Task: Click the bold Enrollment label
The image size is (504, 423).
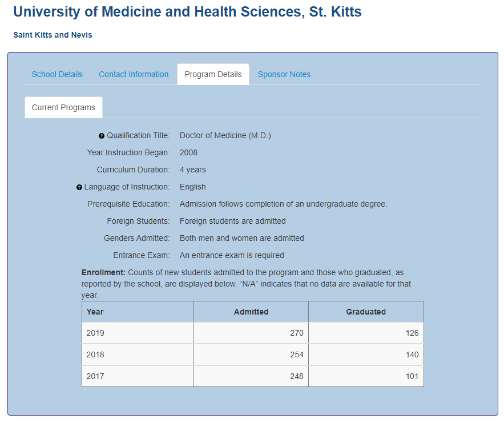Action: click(103, 272)
